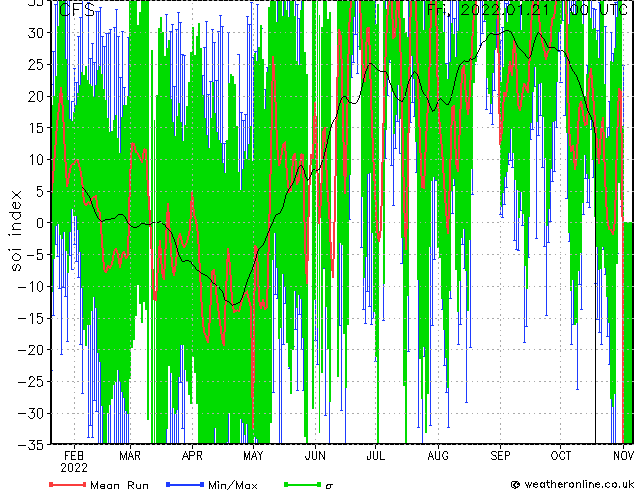The height and width of the screenshot is (490, 634).
Task: Click the y-axis value −30
Action: point(31,413)
